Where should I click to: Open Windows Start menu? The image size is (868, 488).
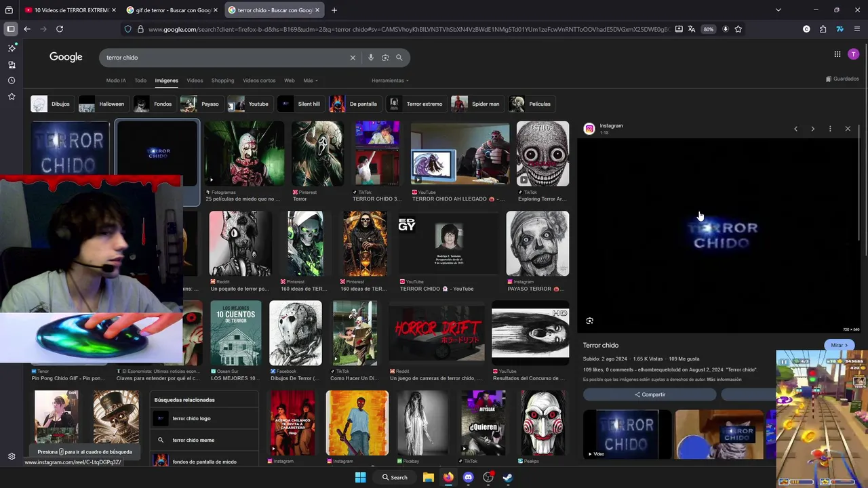(361, 477)
